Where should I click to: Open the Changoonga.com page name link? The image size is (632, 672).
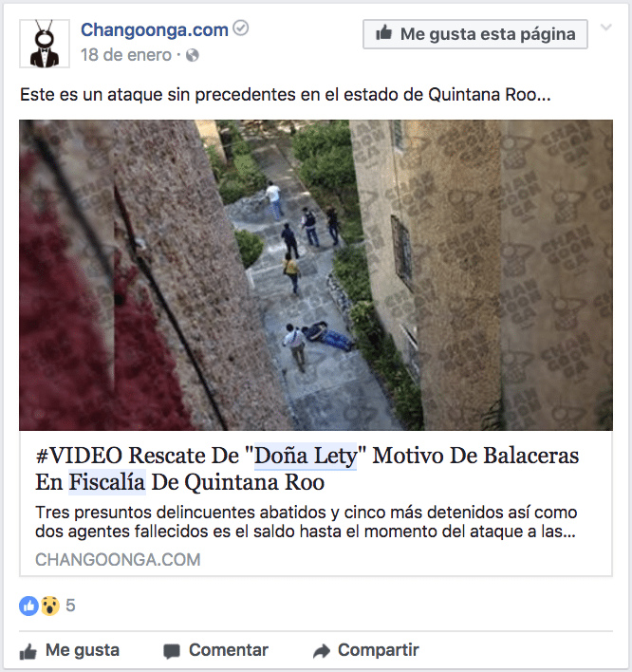[x=155, y=29]
